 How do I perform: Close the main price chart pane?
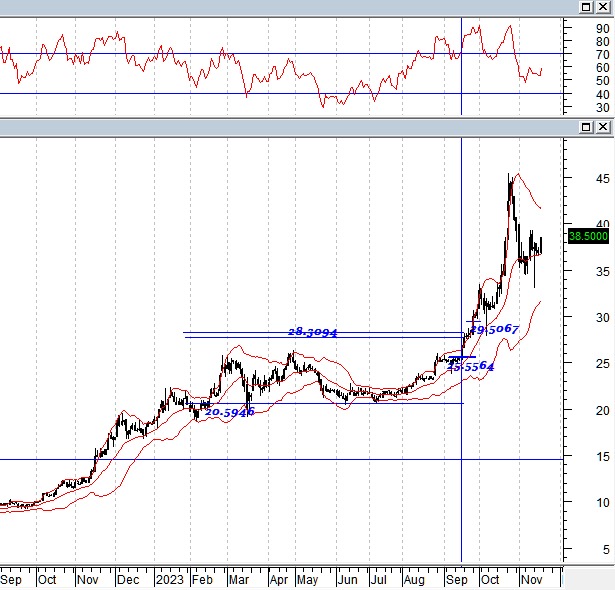pyautogui.click(x=602, y=127)
